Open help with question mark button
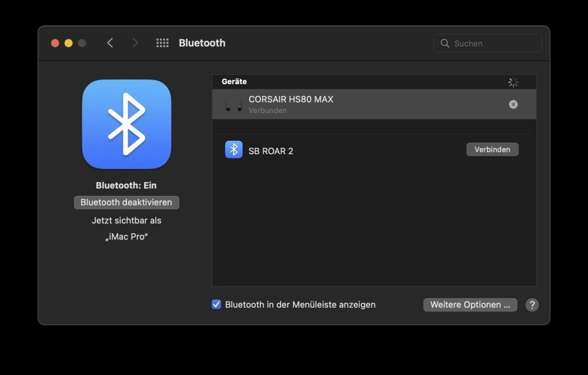Screen dimensions: 588x375 (532, 305)
